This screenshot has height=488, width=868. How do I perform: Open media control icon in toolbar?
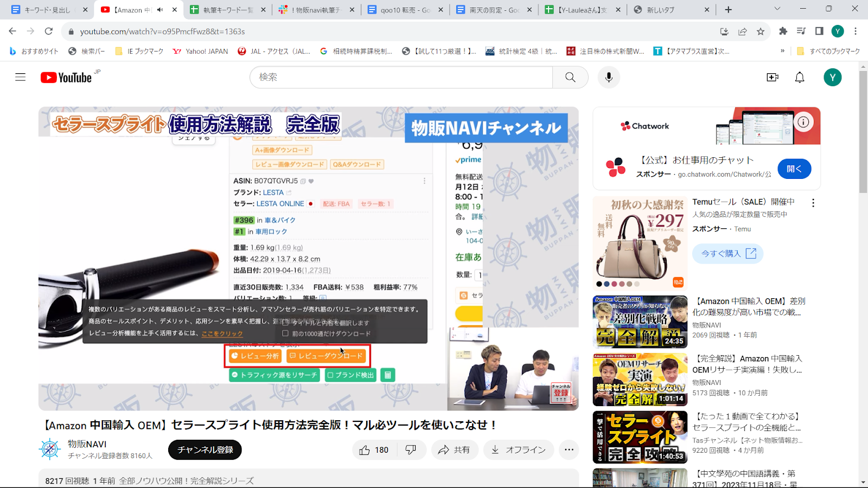tap(801, 31)
